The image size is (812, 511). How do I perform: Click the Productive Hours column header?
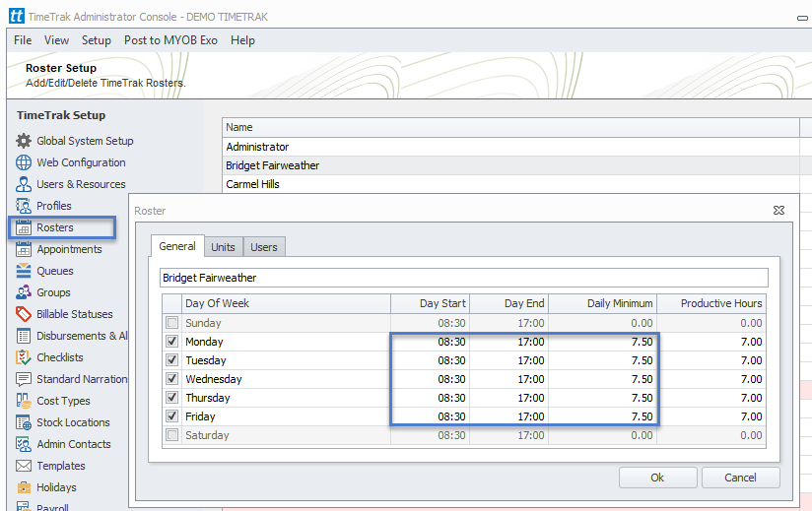pos(711,303)
